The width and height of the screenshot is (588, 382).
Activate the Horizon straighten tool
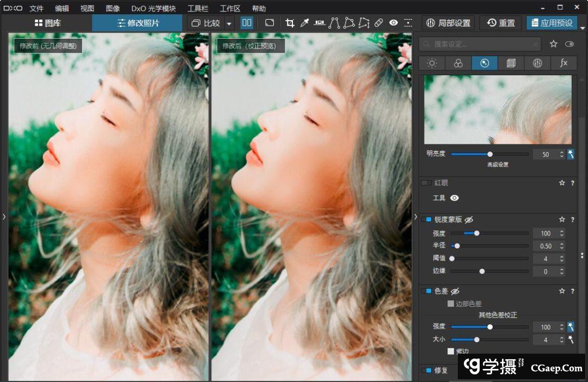click(x=320, y=23)
